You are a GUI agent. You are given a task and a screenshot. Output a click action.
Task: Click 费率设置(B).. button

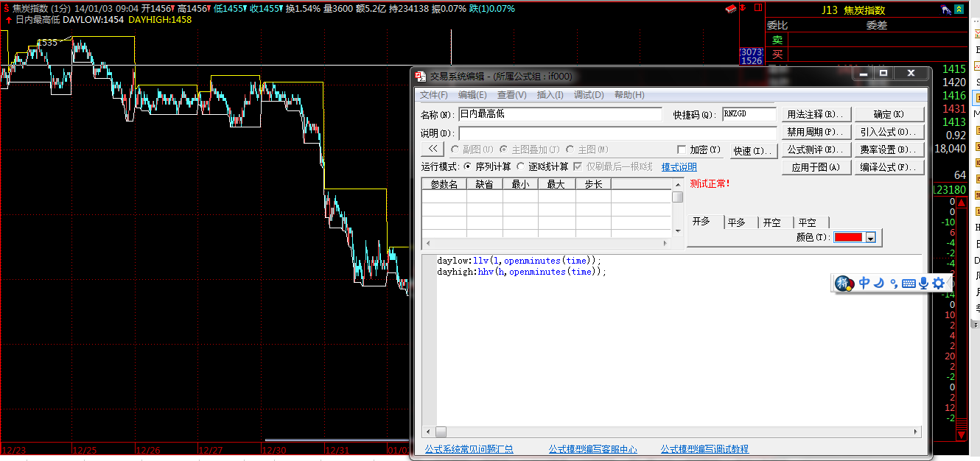pos(889,149)
